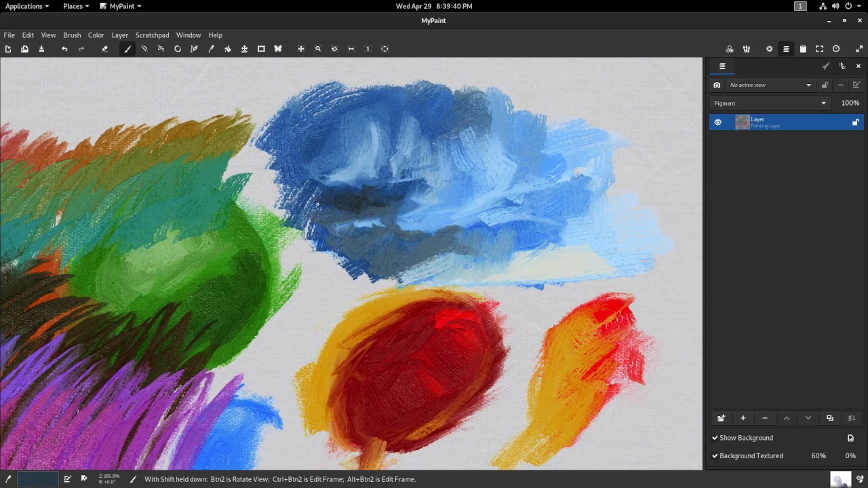
Task: Disable the Background Textured checkbox
Action: [715, 456]
